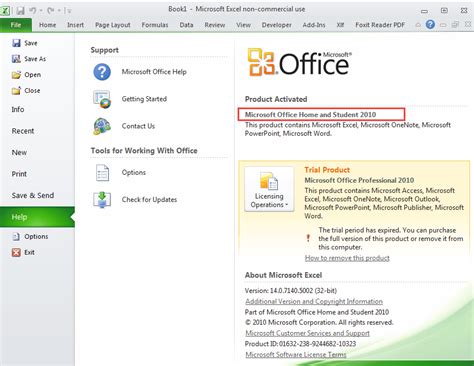Click the Version 14.0.7140.5002 text

point(291,291)
